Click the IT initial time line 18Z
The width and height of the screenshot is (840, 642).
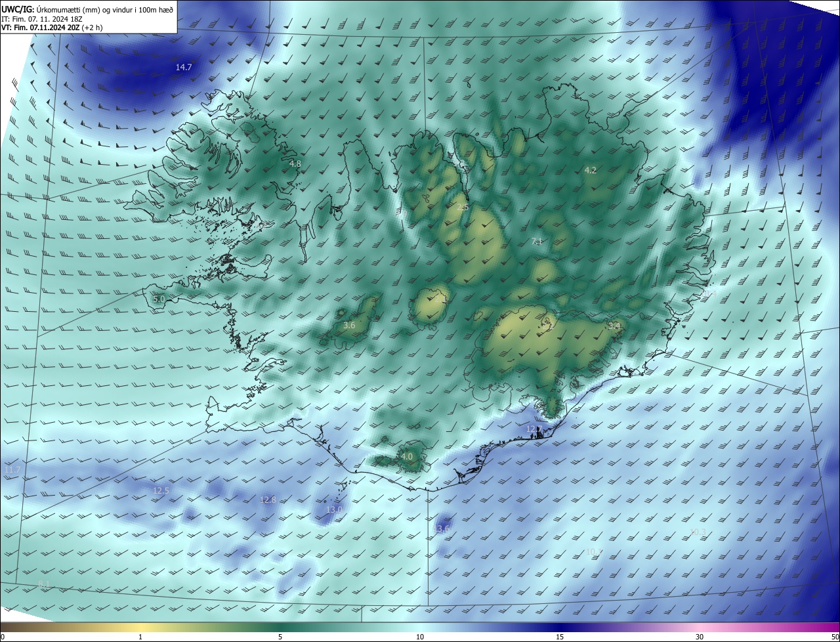coord(41,19)
